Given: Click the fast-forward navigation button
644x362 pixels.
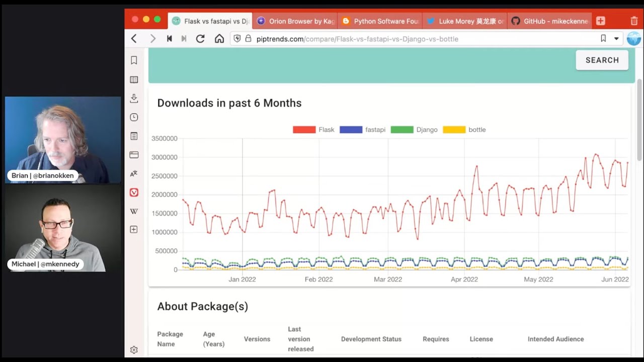Looking at the screenshot, I should pyautogui.click(x=184, y=39).
